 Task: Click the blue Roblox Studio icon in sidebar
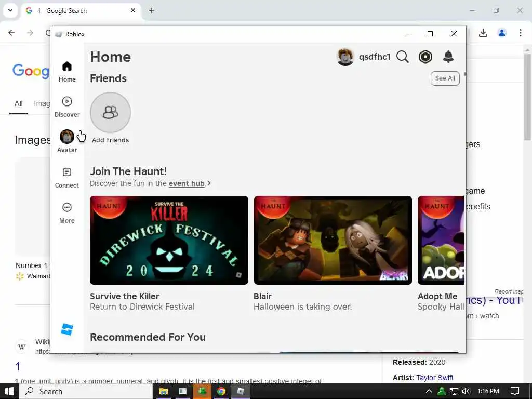pyautogui.click(x=67, y=329)
